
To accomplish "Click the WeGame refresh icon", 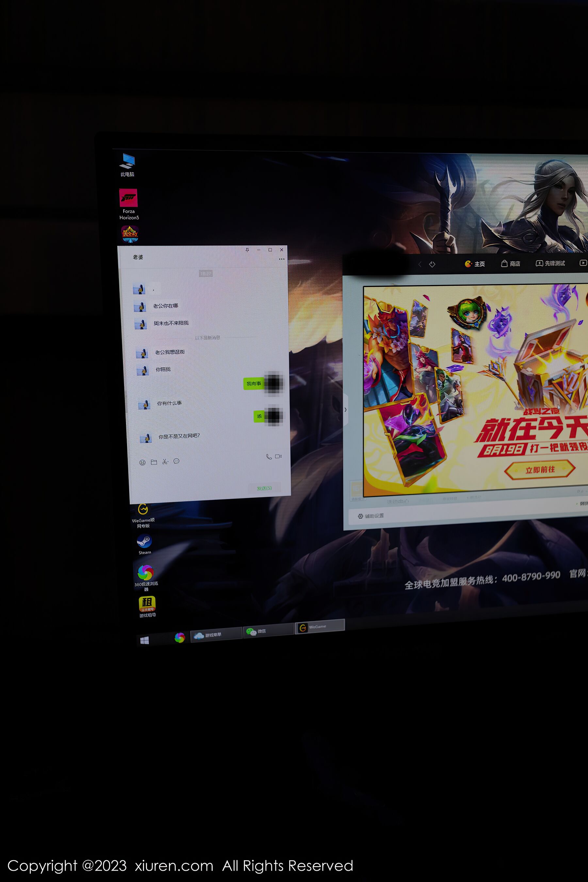I will (432, 264).
